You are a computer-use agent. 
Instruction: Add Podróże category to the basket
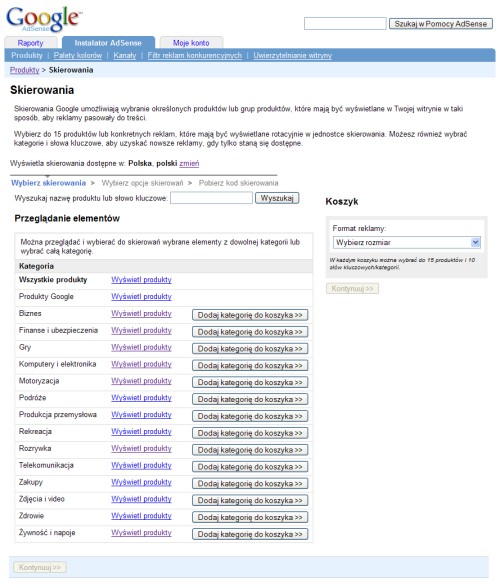pyautogui.click(x=250, y=399)
